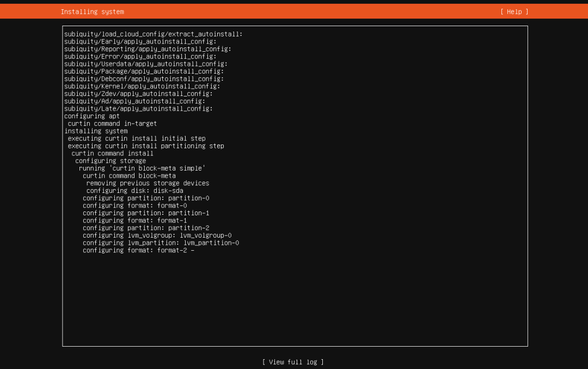The height and width of the screenshot is (369, 588).
Task: Select the subiquity/Late/apply_autoinstall_config line
Action: pyautogui.click(x=138, y=108)
